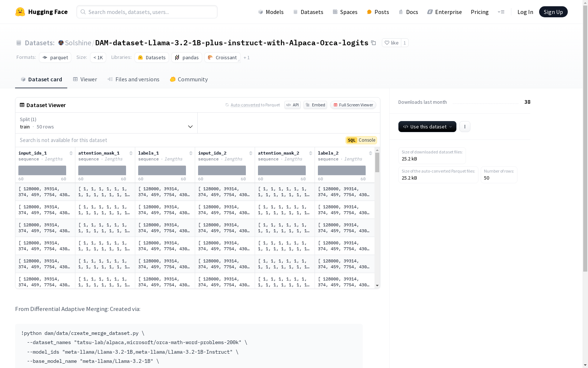Open Spaces from the top navigation
Screen dimensions: 588x368
(x=345, y=12)
